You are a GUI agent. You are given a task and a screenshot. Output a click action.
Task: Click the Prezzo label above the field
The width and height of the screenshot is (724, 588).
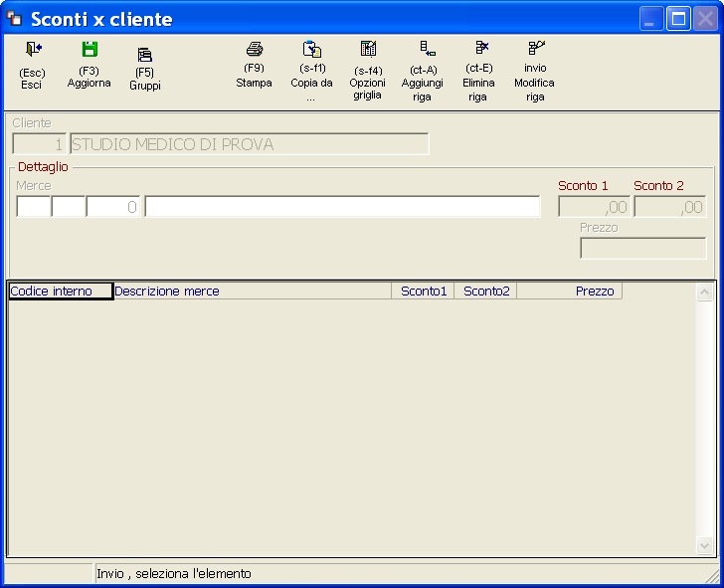coord(599,228)
